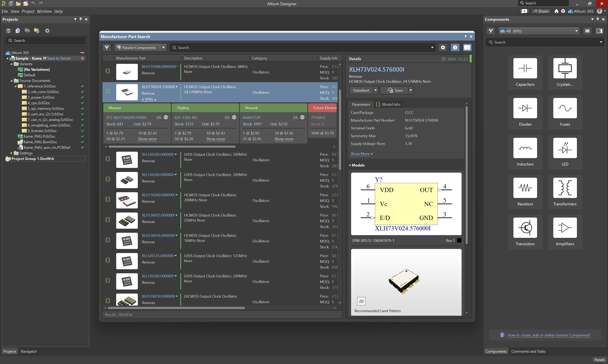Toggle the info details pane button

[x=455, y=48]
